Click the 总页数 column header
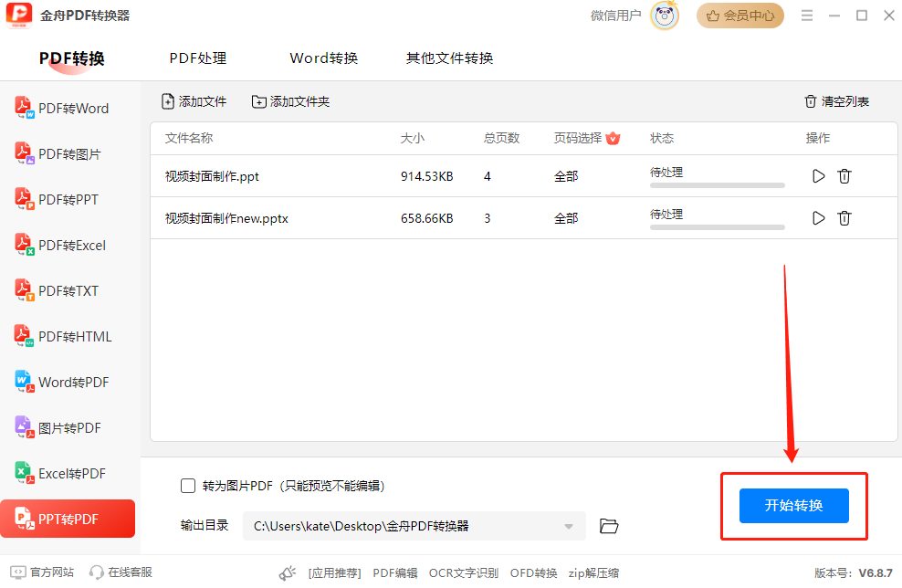The width and height of the screenshot is (902, 588). pyautogui.click(x=501, y=138)
